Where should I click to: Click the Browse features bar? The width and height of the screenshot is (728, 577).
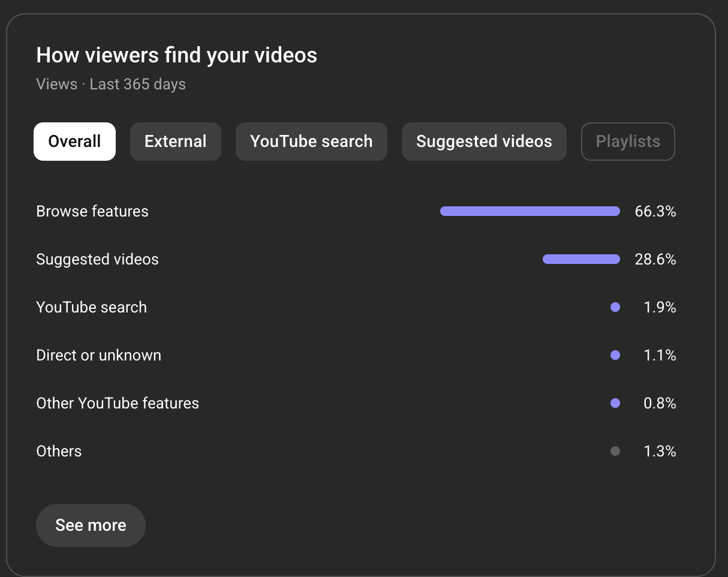pyautogui.click(x=530, y=211)
